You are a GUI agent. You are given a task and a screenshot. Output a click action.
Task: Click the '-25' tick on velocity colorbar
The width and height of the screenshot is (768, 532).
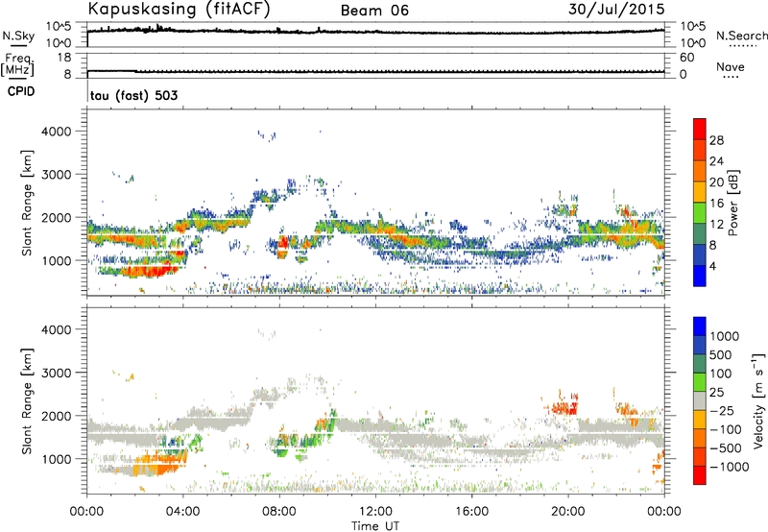pos(723,410)
